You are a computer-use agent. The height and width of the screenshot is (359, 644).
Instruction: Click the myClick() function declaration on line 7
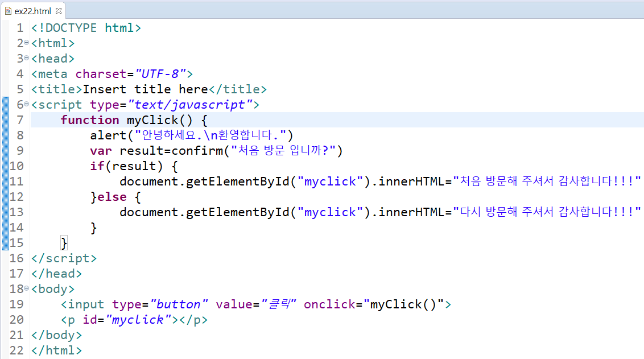pyautogui.click(x=134, y=120)
